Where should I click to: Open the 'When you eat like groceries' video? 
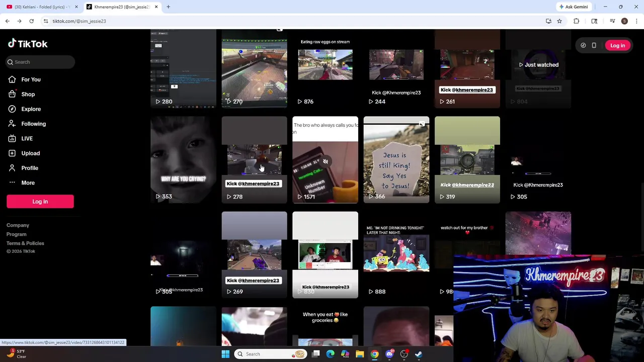pos(325,326)
